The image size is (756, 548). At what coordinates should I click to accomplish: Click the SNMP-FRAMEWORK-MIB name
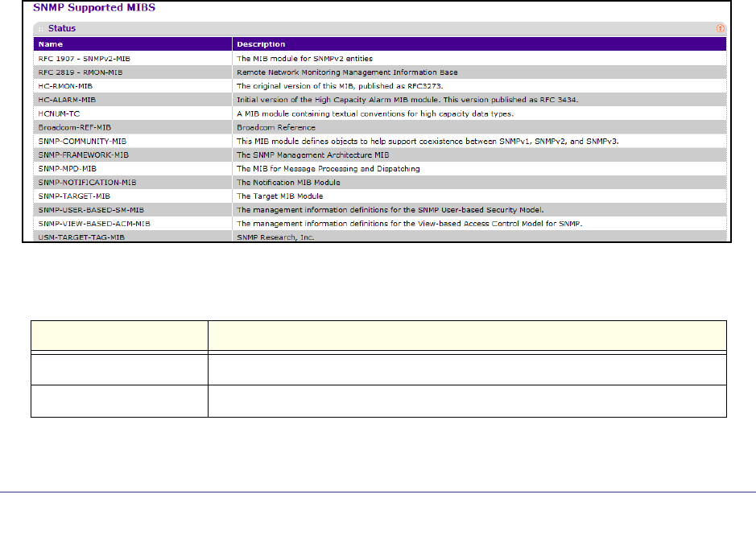point(84,155)
